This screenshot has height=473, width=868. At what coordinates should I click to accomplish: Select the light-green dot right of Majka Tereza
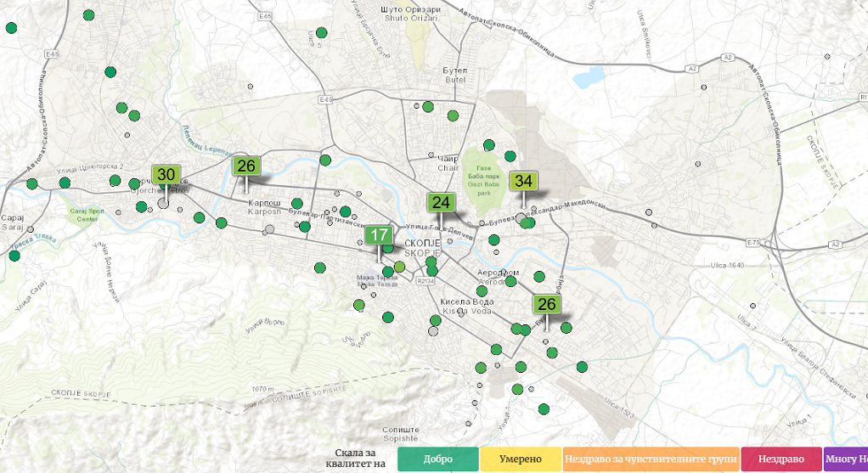coord(399,267)
